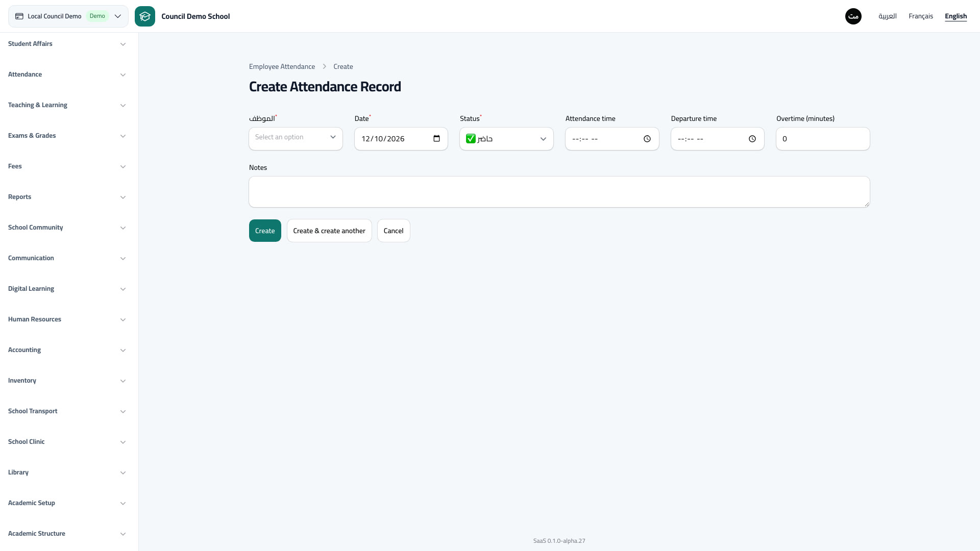The width and height of the screenshot is (980, 551).
Task: Click Create & create another
Action: (329, 231)
